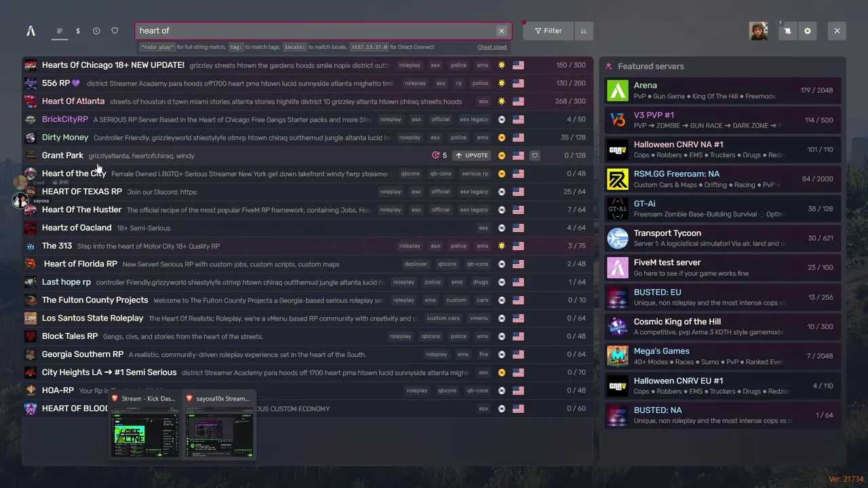Click the 'custom cars' tag on Los Santos State
Viewport: 868px width, 488px height.
(x=443, y=318)
